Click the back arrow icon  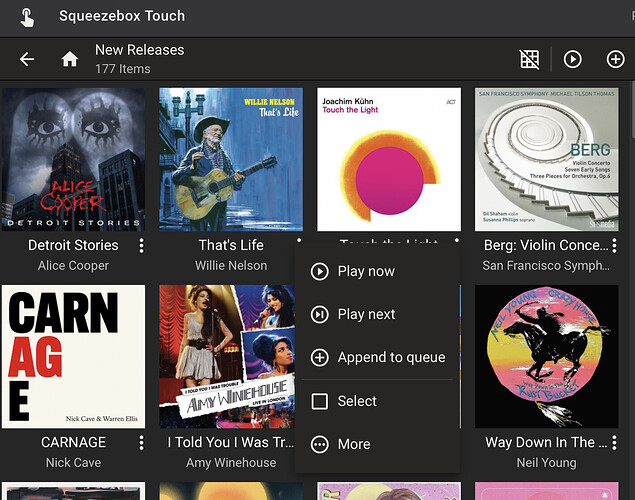coord(27,59)
